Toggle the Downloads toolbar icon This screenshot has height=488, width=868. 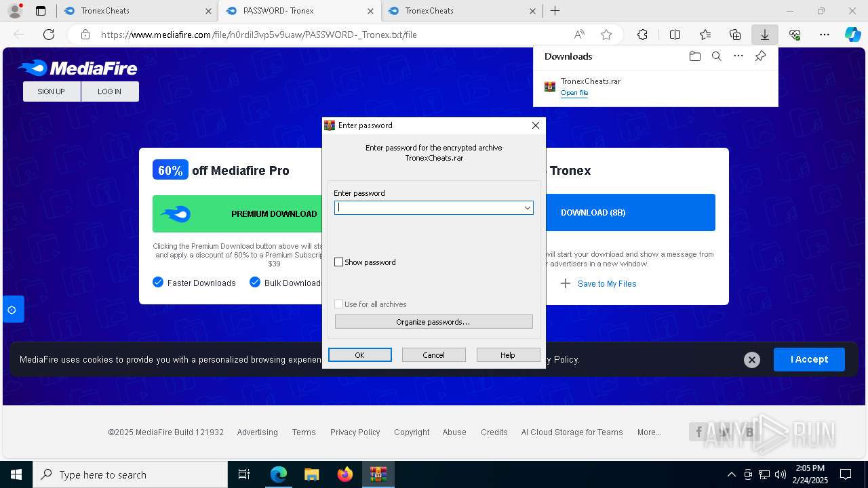tap(765, 35)
